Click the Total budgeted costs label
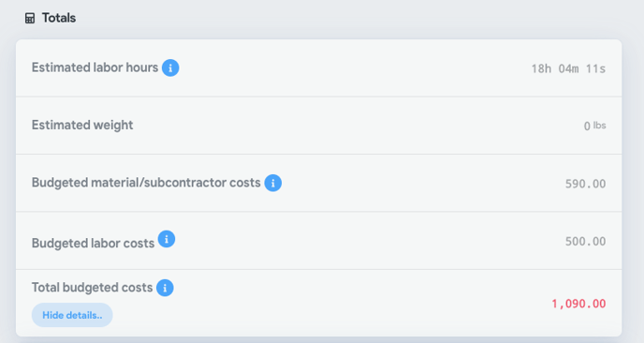 pos(92,288)
